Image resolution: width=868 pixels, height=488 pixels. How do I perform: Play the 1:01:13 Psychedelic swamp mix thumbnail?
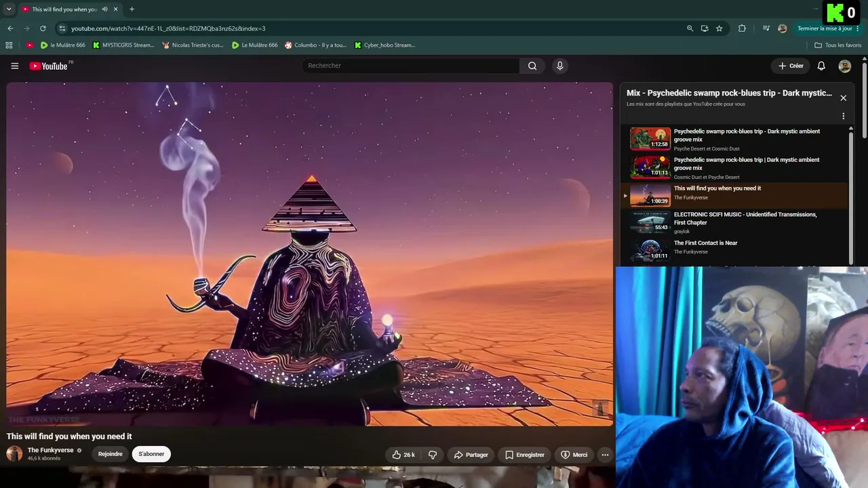pos(650,167)
